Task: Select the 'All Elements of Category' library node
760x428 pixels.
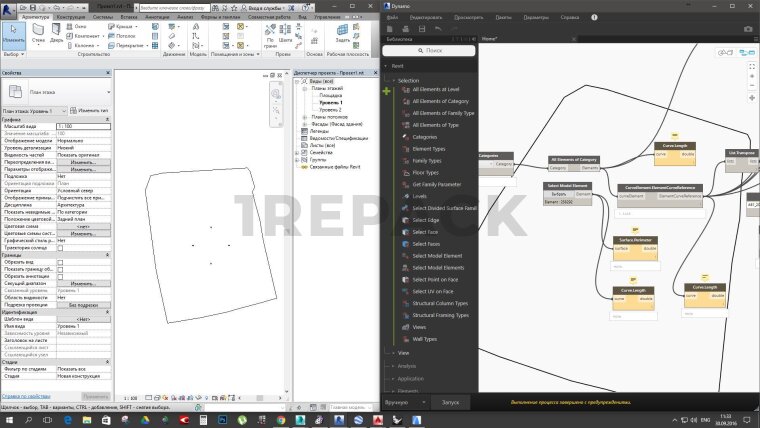Action: pos(440,101)
